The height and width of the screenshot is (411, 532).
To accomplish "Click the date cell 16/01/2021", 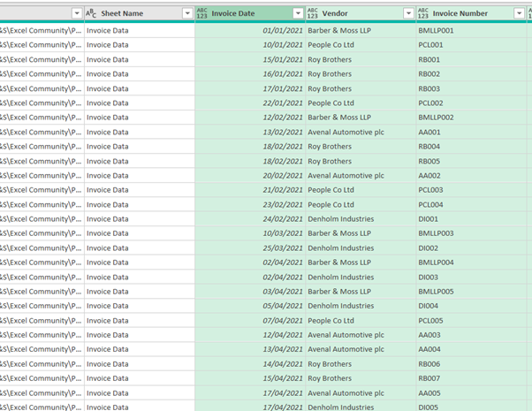I will pos(250,74).
